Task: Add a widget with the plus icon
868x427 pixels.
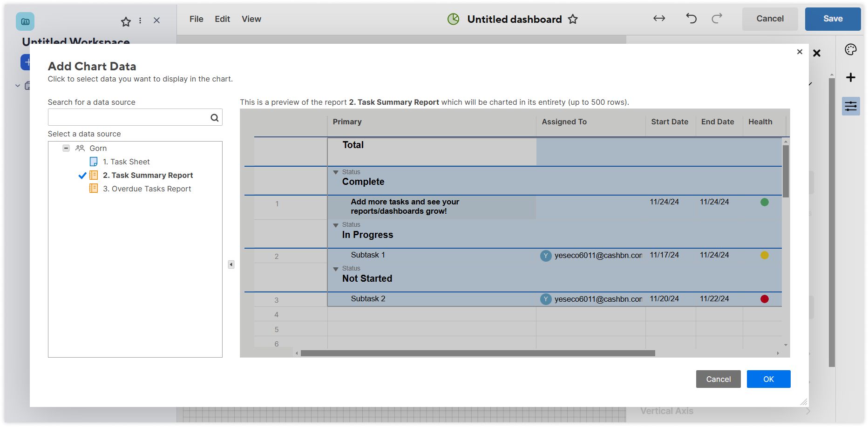Action: pyautogui.click(x=851, y=77)
